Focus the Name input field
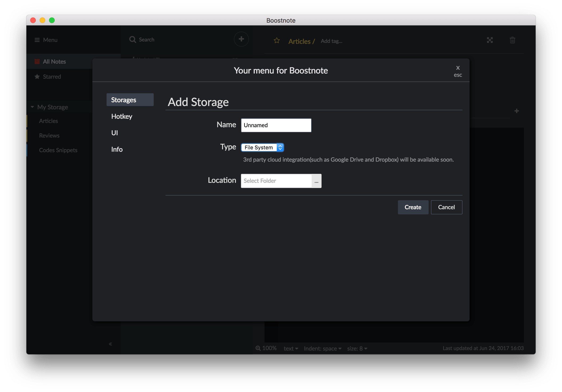The height and width of the screenshot is (392, 562). (x=276, y=125)
